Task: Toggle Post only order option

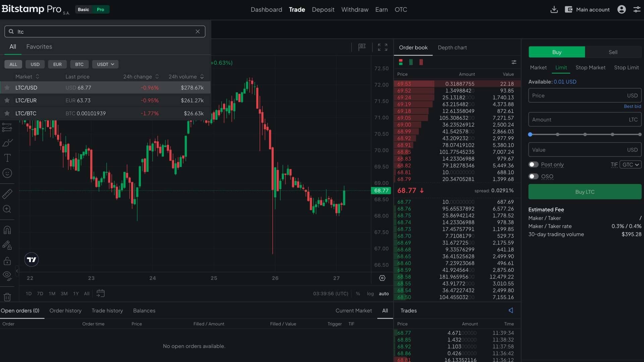Action: click(533, 165)
